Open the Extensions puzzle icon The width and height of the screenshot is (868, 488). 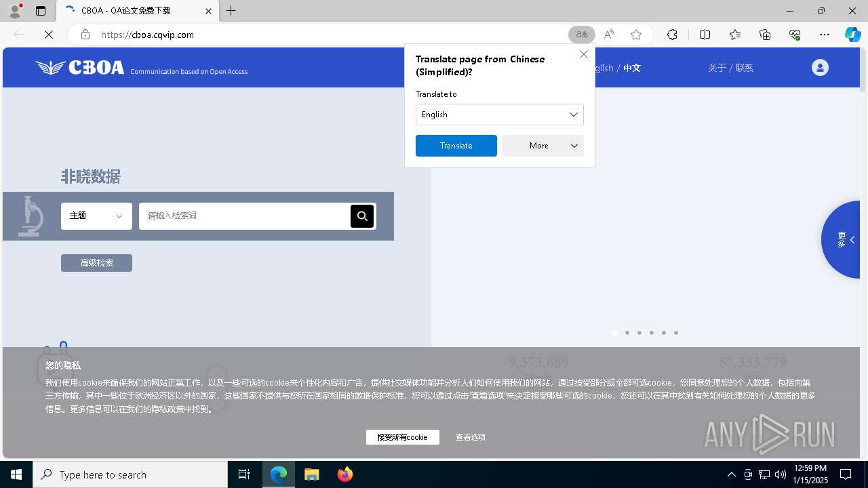click(672, 35)
